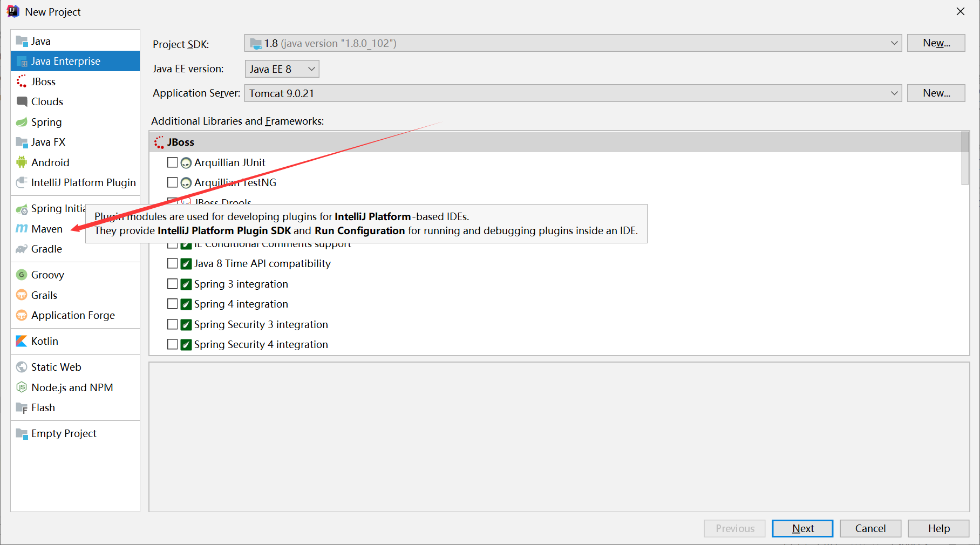Check Spring Security 4 integration box
The image size is (980, 545).
click(x=173, y=344)
